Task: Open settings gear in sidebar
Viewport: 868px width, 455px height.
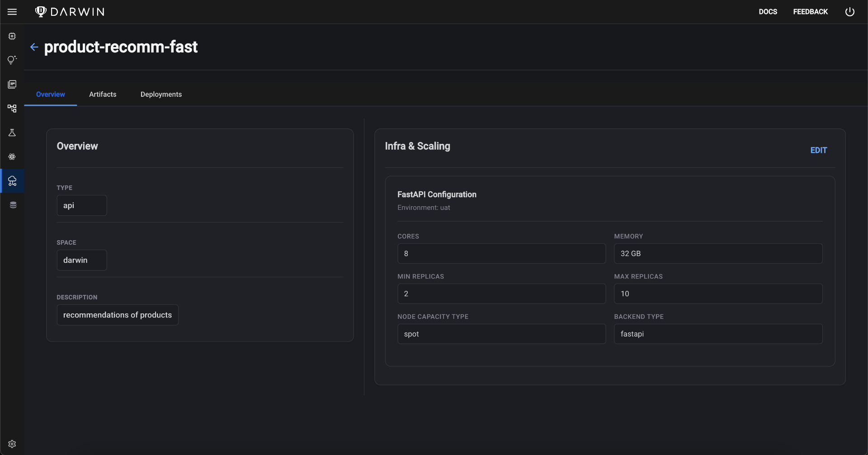Action: click(x=12, y=444)
